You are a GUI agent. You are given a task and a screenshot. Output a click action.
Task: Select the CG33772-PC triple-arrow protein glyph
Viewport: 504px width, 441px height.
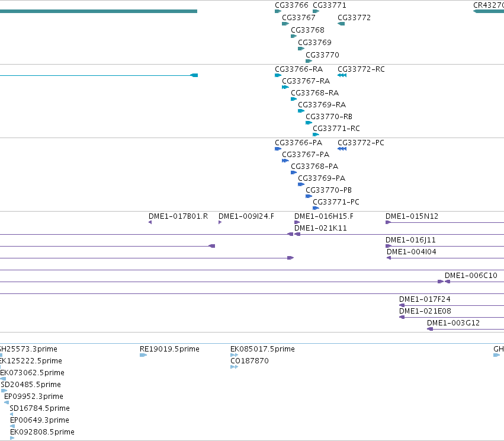coord(342,149)
